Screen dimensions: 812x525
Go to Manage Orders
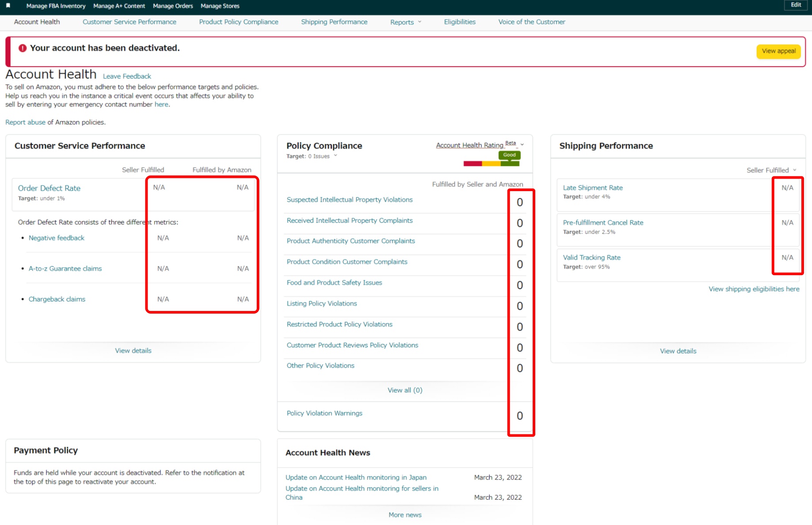173,6
